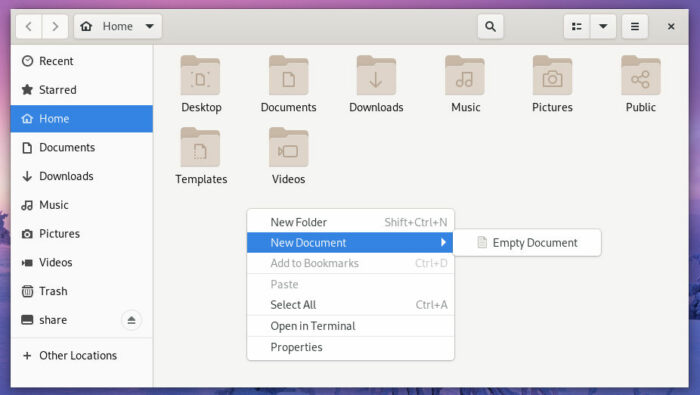Choose Open in Terminal
This screenshot has height=395, width=700.
coord(350,326)
